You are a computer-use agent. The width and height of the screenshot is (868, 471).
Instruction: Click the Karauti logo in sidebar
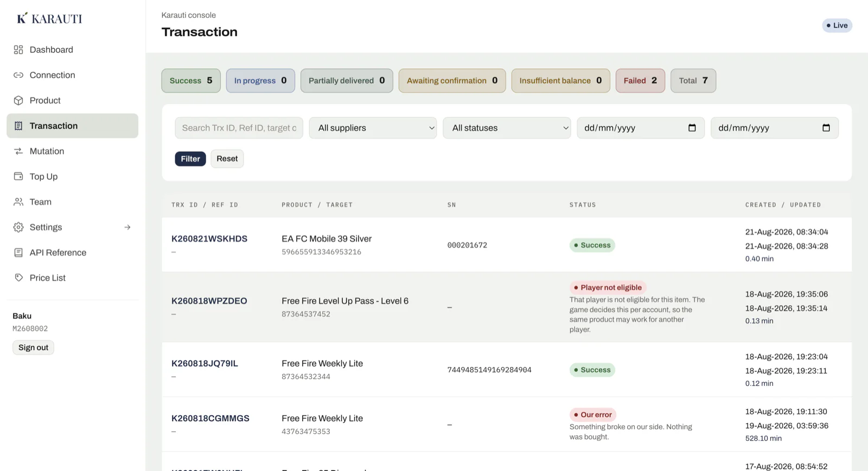click(49, 18)
